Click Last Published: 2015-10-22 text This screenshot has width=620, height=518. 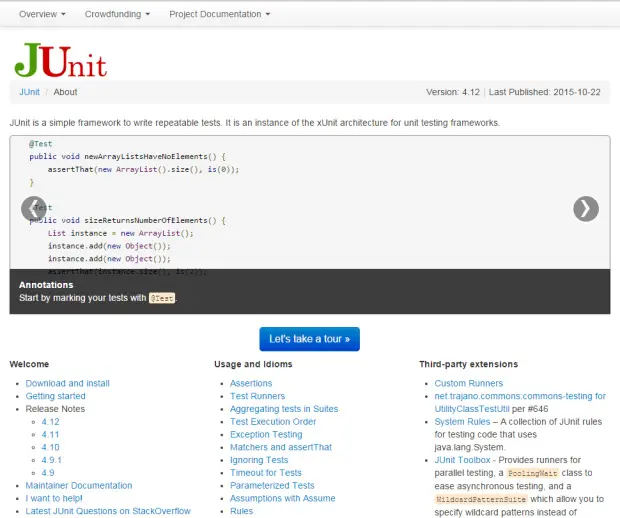[544, 92]
